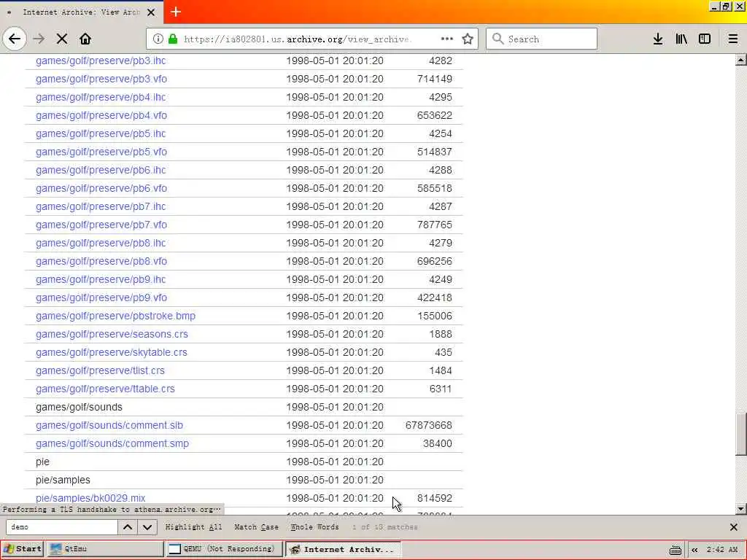The image size is (747, 560).
Task: Toggle the sidebar view icon
Action: (x=705, y=39)
